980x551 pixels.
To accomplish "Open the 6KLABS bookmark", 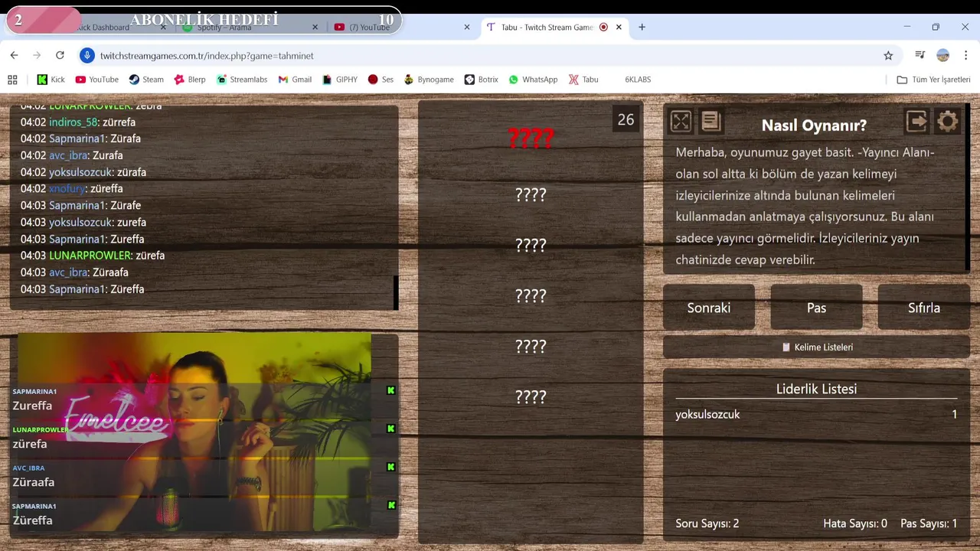I will click(x=638, y=80).
